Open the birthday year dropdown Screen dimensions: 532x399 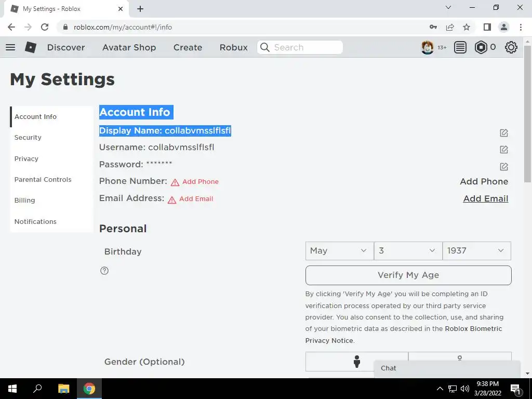coord(477,251)
